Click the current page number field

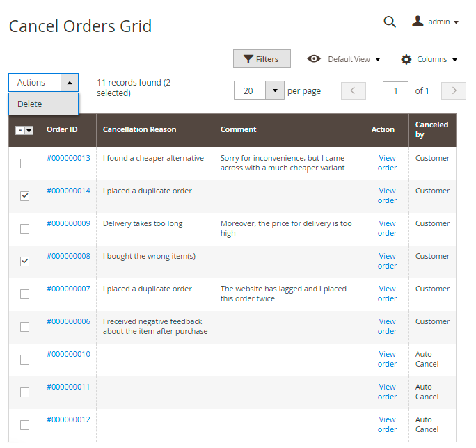pyautogui.click(x=395, y=91)
